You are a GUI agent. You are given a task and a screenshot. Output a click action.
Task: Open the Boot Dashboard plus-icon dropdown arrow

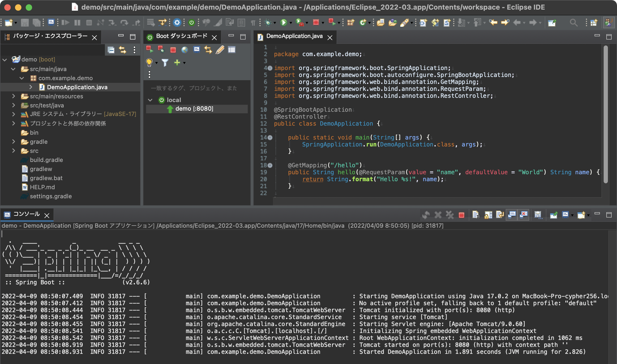tap(184, 63)
